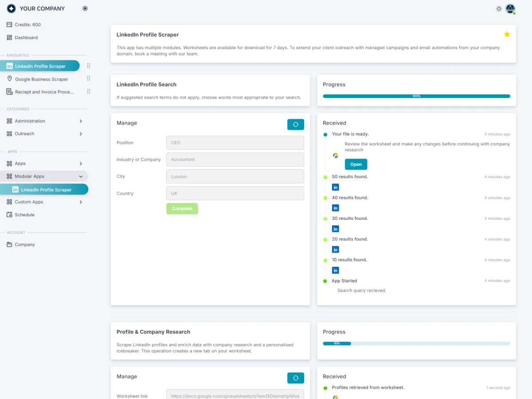The width and height of the screenshot is (532, 399).
Task: Click the Reciept and Invoice document icon
Action: pos(10,92)
